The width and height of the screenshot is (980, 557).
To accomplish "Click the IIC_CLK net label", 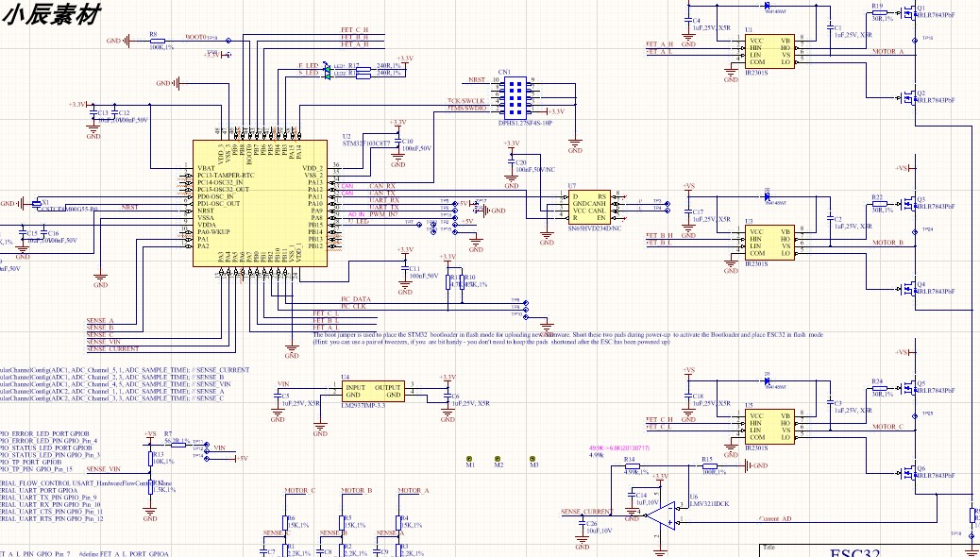I will coord(353,306).
